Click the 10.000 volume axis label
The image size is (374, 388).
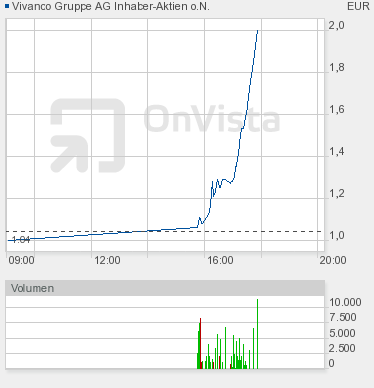345,302
